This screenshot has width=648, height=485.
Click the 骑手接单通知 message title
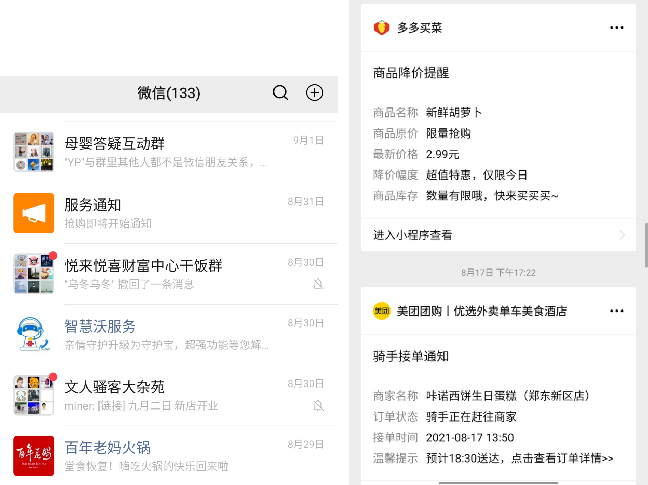pyautogui.click(x=411, y=356)
